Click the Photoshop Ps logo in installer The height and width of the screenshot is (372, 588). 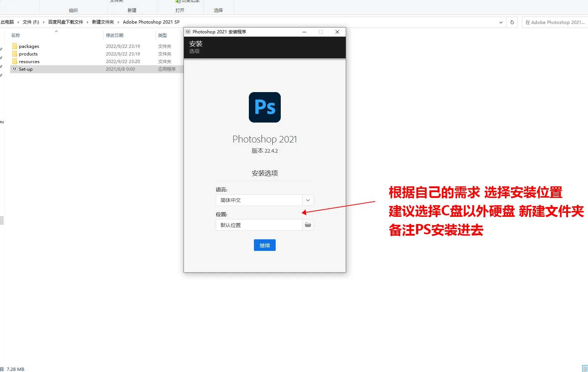tap(264, 107)
